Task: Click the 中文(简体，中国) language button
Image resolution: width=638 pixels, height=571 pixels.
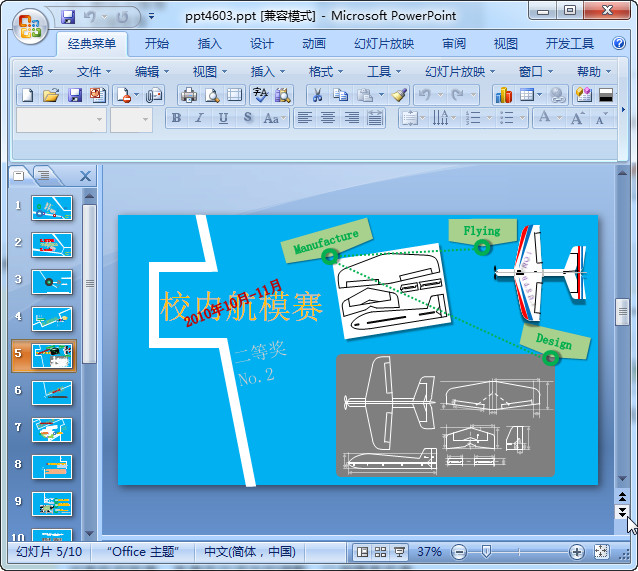Action: (250, 552)
